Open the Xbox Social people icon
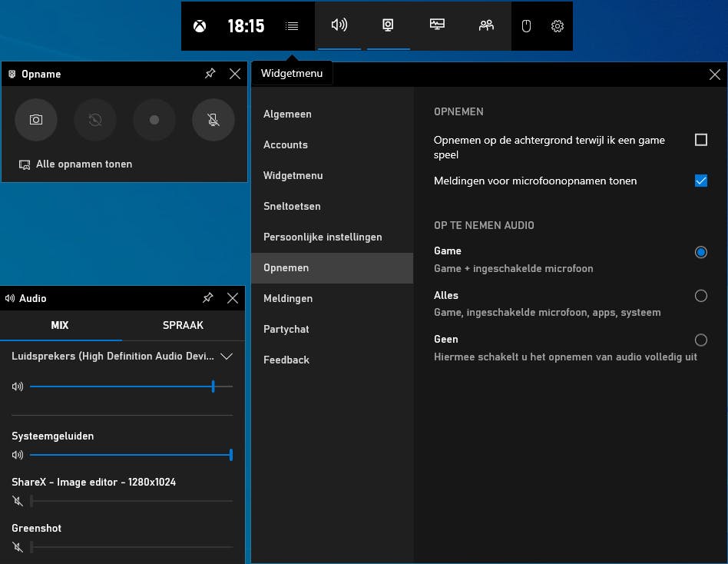728x564 pixels. click(486, 25)
